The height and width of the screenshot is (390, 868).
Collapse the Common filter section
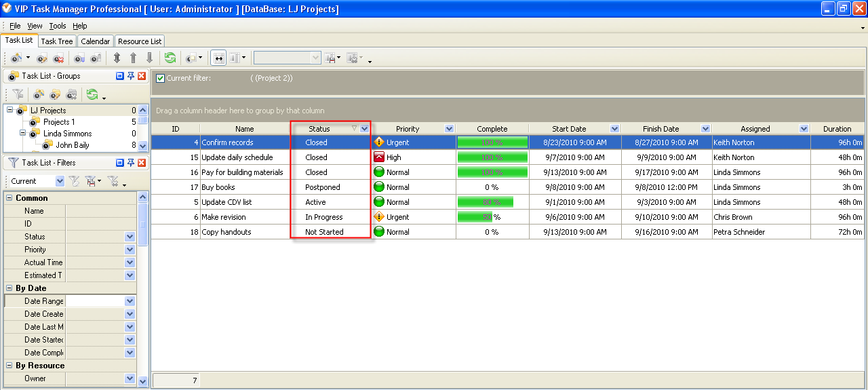(9, 198)
